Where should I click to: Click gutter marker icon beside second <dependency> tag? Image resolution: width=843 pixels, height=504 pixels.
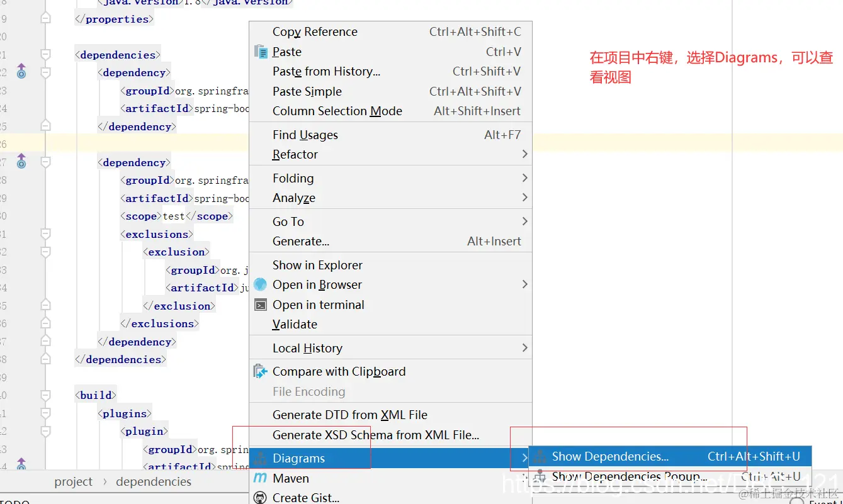click(21, 160)
